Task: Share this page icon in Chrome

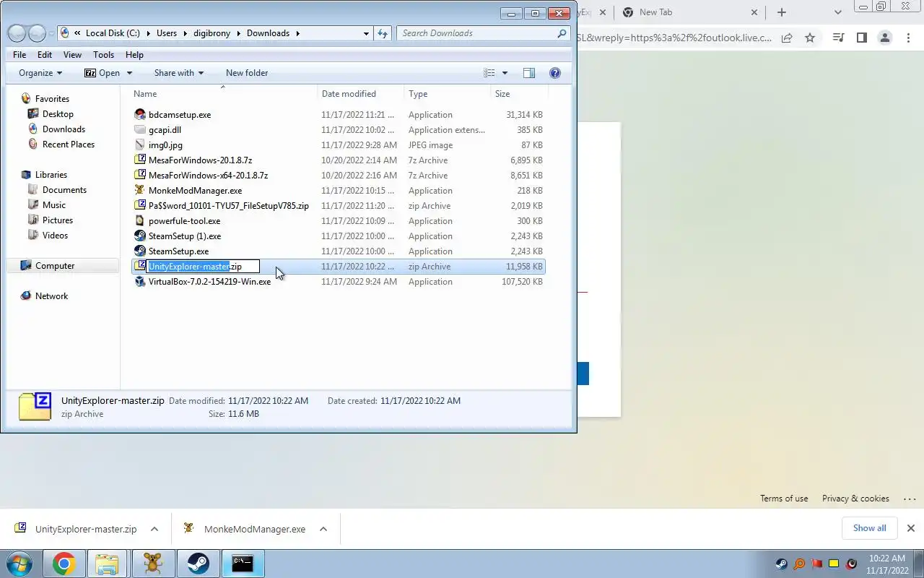Action: [x=787, y=38]
